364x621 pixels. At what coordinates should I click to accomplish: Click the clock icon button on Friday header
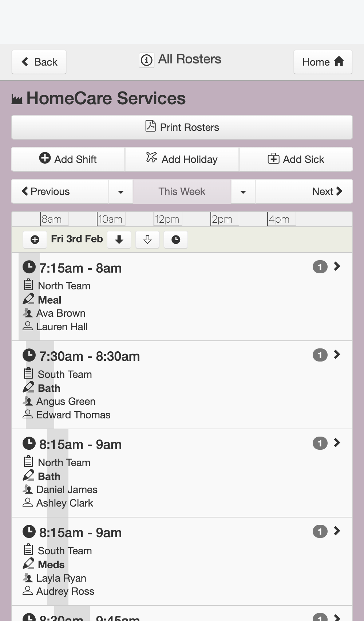(176, 239)
